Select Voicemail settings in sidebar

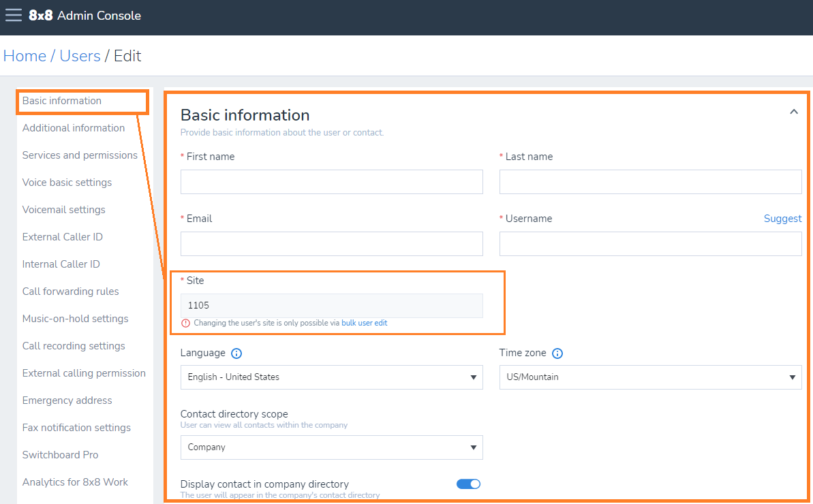[64, 210]
